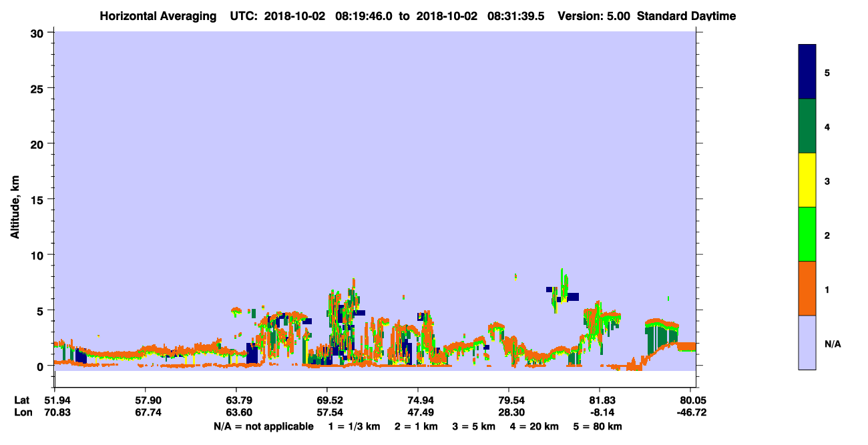The width and height of the screenshot is (868, 445).
Task: Click the 'Lon' row label
Action: point(22,412)
